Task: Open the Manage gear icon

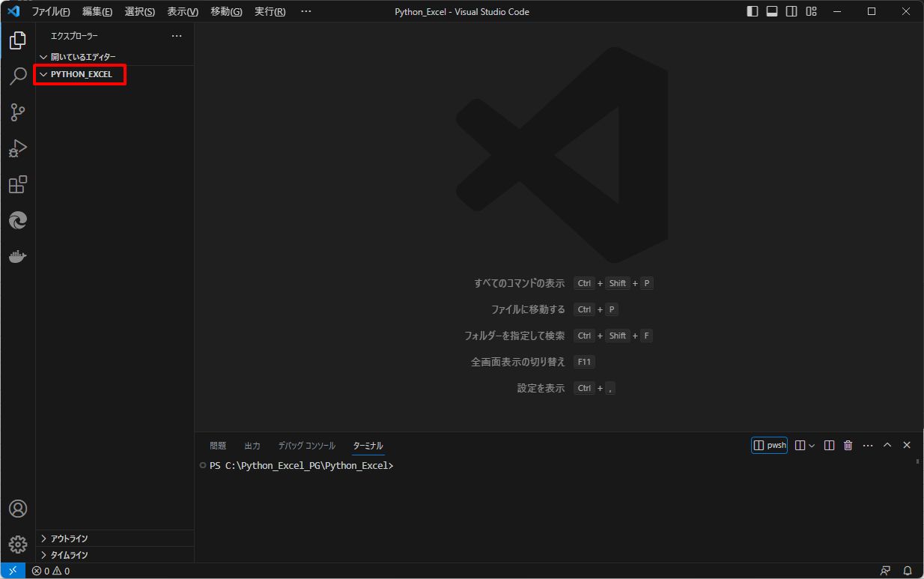Action: [18, 545]
